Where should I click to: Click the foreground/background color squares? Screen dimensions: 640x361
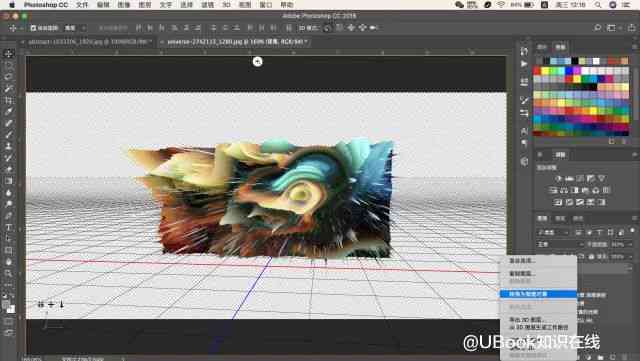coord(8,305)
